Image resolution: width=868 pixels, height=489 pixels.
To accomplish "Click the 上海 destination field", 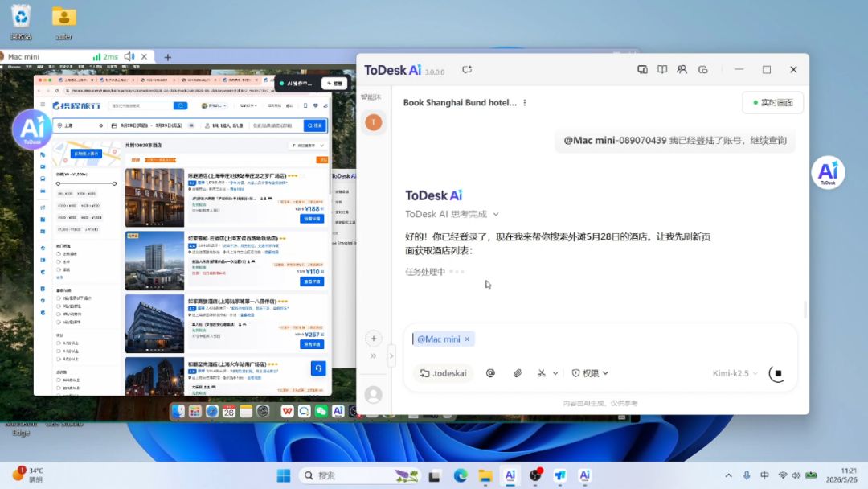I will [80, 125].
